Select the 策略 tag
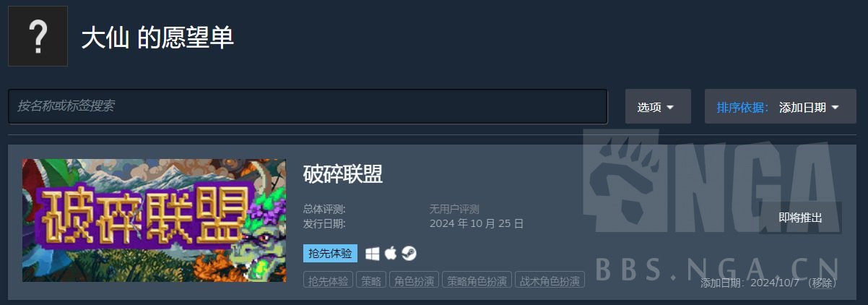This screenshot has width=868, height=305. pyautogui.click(x=371, y=281)
